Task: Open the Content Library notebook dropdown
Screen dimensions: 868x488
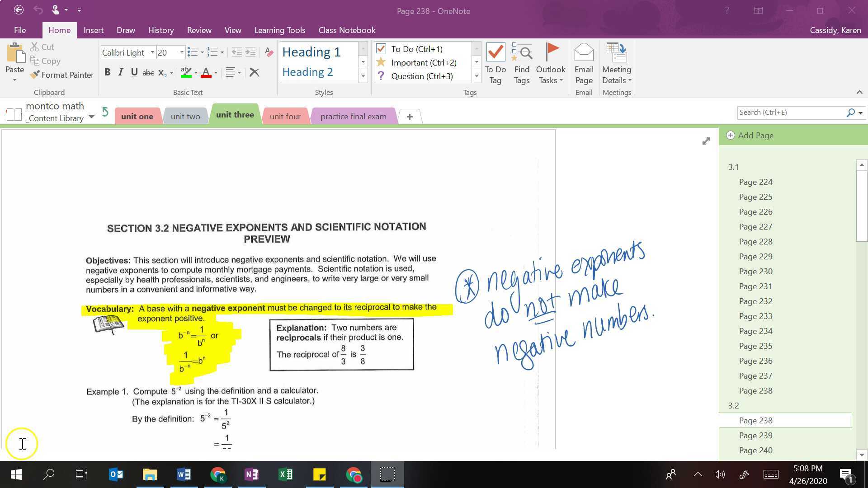Action: [x=92, y=117]
